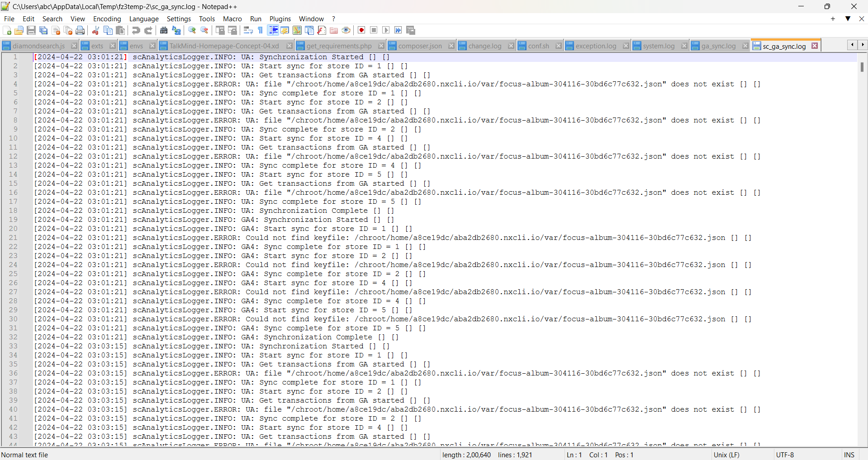The image size is (868, 460).
Task: Toggle show all characters pilcrow icon
Action: [261, 30]
